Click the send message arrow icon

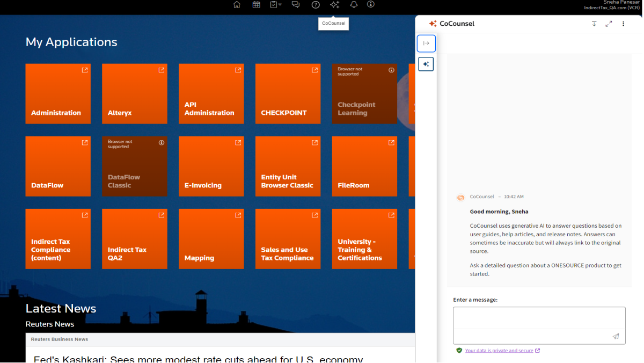pyautogui.click(x=616, y=337)
